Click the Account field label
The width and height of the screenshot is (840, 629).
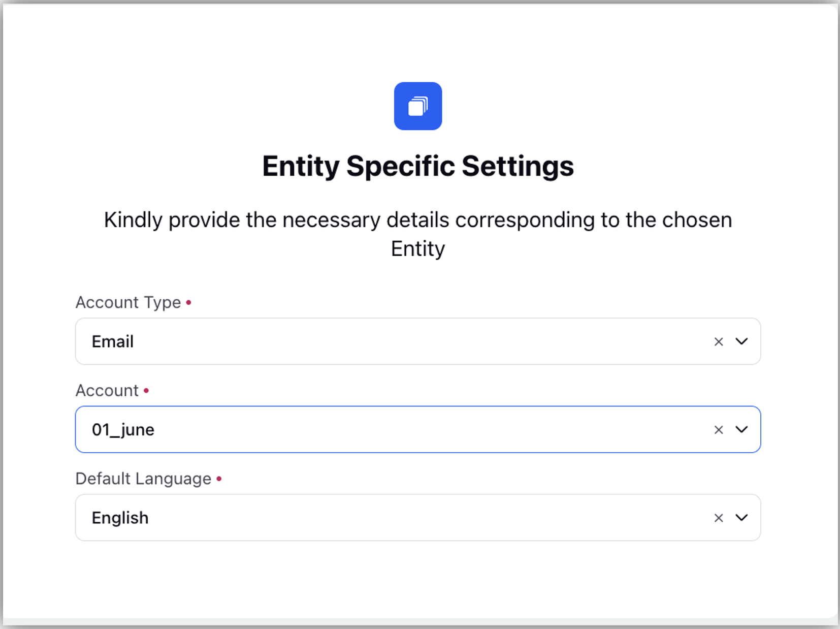(x=107, y=390)
